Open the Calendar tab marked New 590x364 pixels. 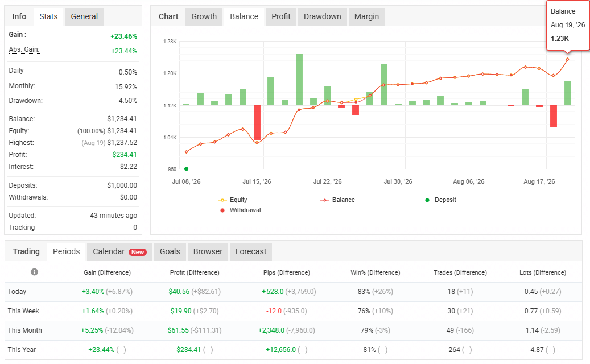[119, 251]
